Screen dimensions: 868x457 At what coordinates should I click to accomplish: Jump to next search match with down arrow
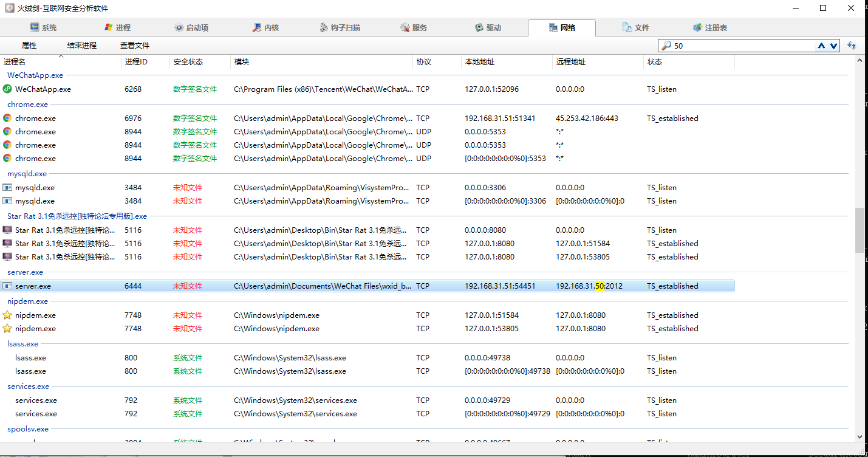[x=833, y=46]
